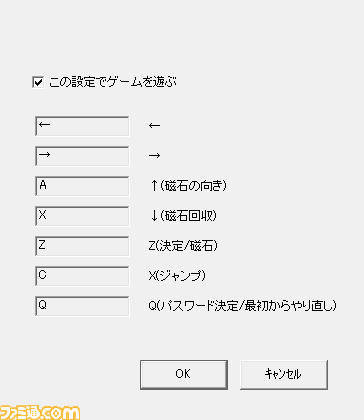Select the key field containing Z

tap(82, 246)
